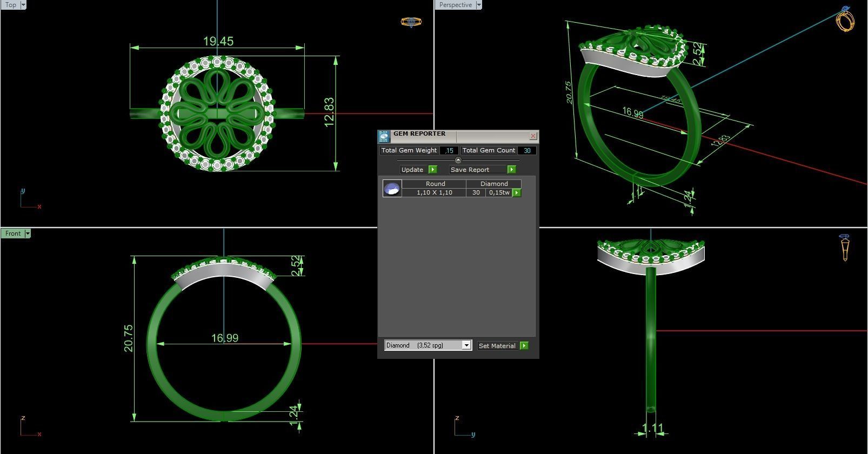The height and width of the screenshot is (454, 868).
Task: Click the Round shape cell
Action: [x=435, y=184]
